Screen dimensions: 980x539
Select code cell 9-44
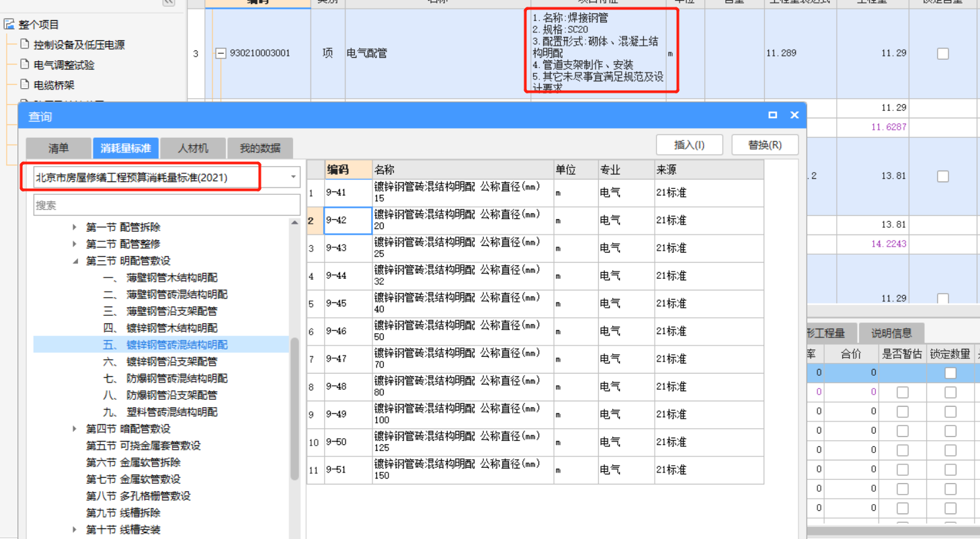click(x=348, y=276)
